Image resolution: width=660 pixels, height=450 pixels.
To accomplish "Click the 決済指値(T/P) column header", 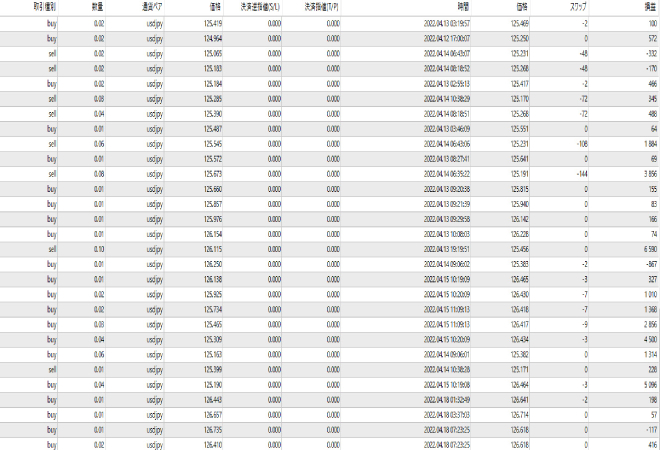I will (x=322, y=7).
